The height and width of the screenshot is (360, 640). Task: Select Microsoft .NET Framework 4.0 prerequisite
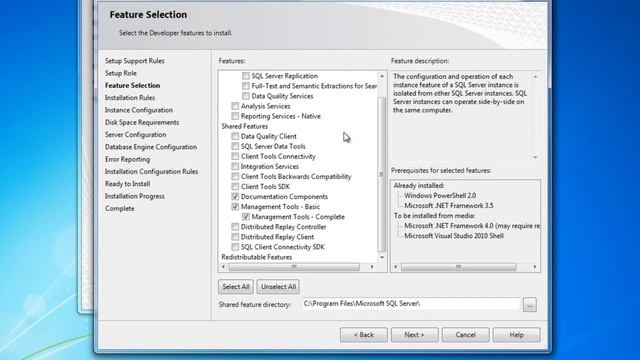[x=472, y=226]
